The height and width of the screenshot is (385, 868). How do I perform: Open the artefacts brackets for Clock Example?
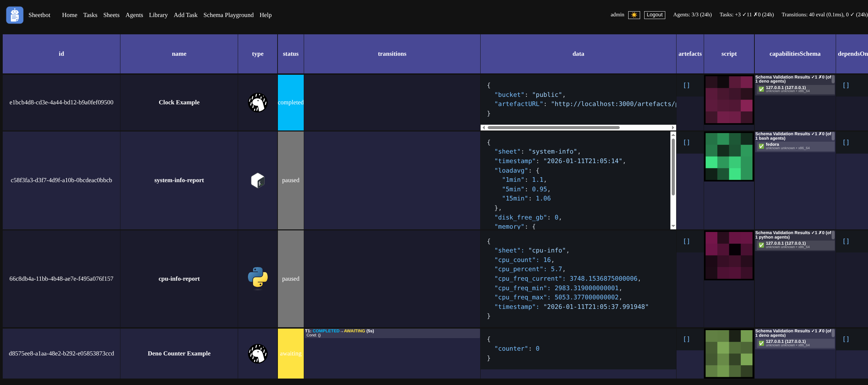click(x=687, y=85)
